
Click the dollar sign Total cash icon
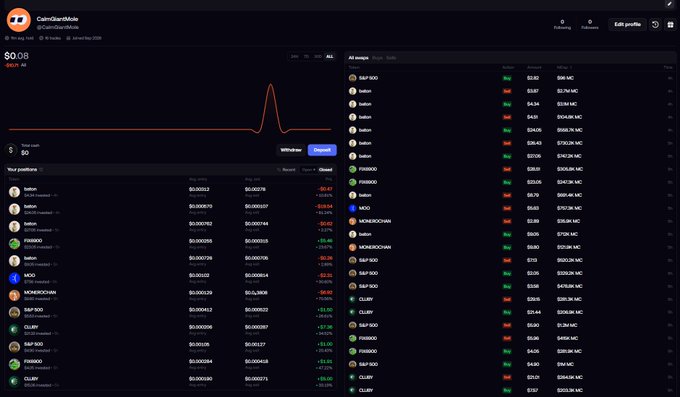pyautogui.click(x=11, y=150)
